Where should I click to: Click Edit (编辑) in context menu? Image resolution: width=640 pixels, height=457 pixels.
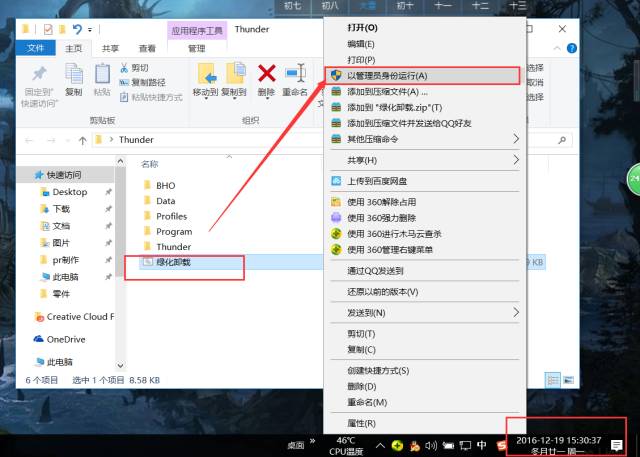pos(361,44)
